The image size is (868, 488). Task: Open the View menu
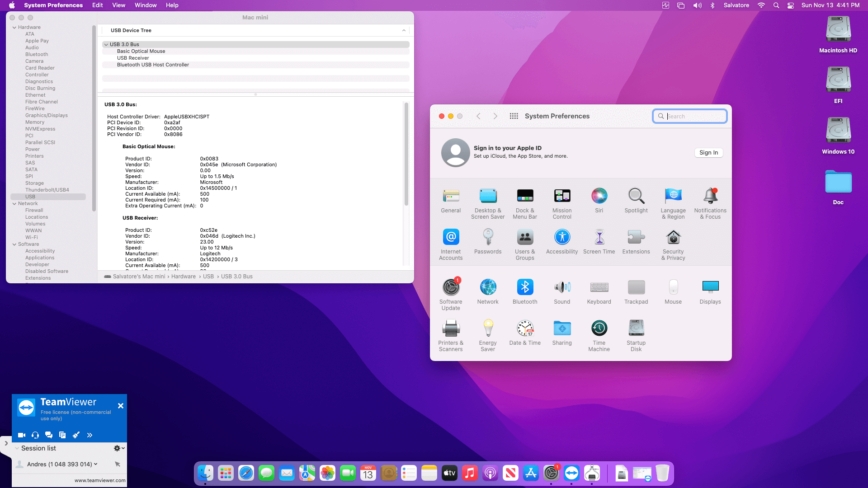click(x=119, y=5)
